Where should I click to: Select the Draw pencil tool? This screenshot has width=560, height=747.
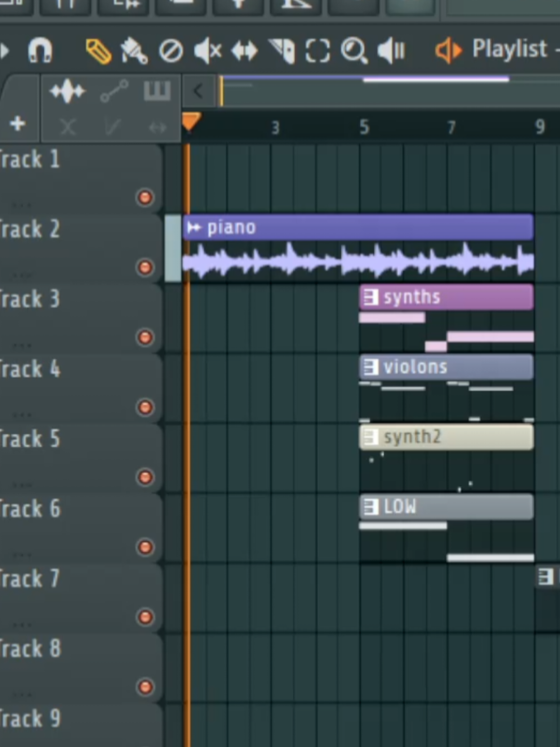tap(99, 52)
